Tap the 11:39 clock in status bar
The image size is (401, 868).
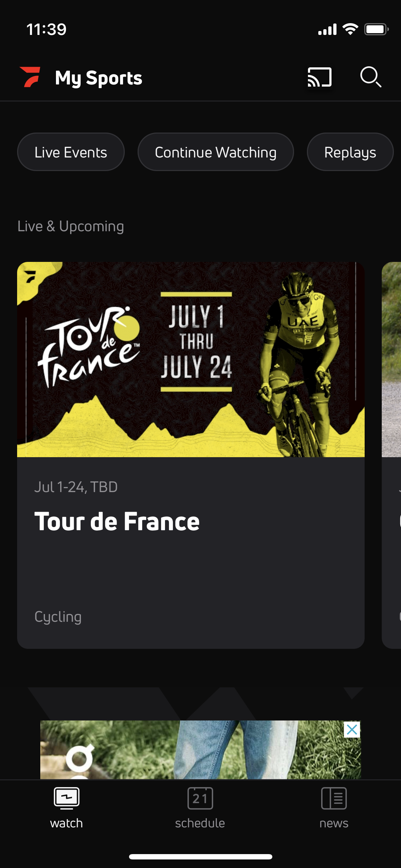(x=46, y=29)
